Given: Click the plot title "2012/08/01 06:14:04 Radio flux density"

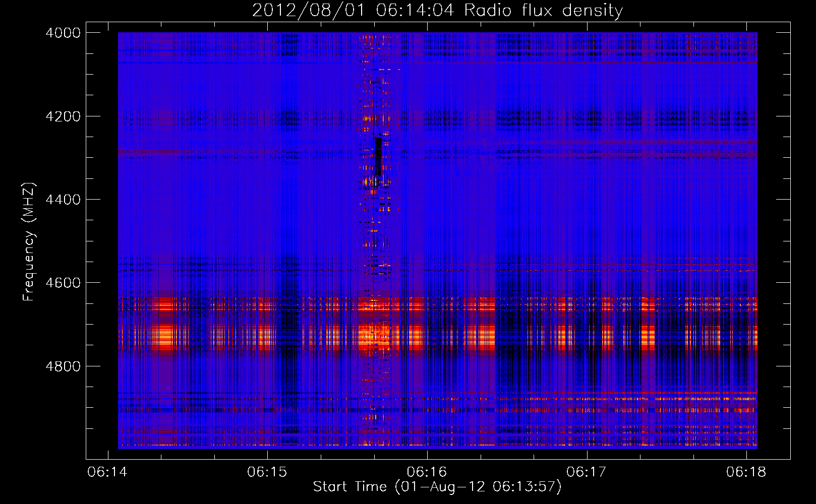Looking at the screenshot, I should [x=437, y=11].
